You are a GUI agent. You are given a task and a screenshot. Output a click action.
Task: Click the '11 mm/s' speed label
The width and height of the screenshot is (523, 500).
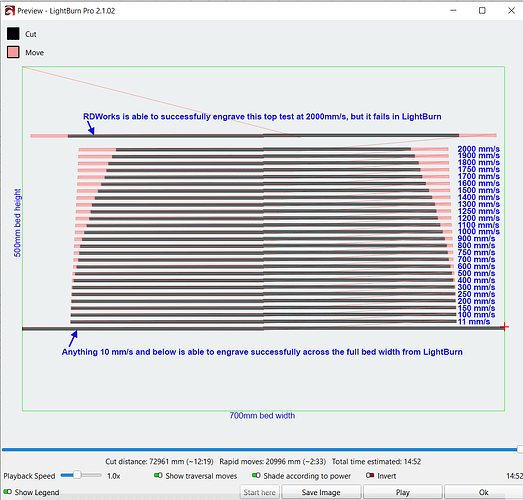coord(474,322)
